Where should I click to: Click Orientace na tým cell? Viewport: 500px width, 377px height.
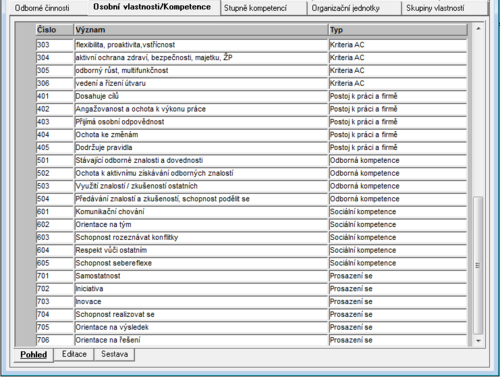click(201, 225)
